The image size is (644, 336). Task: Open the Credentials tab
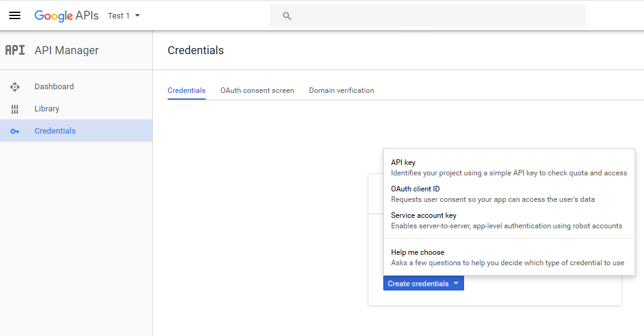[187, 90]
